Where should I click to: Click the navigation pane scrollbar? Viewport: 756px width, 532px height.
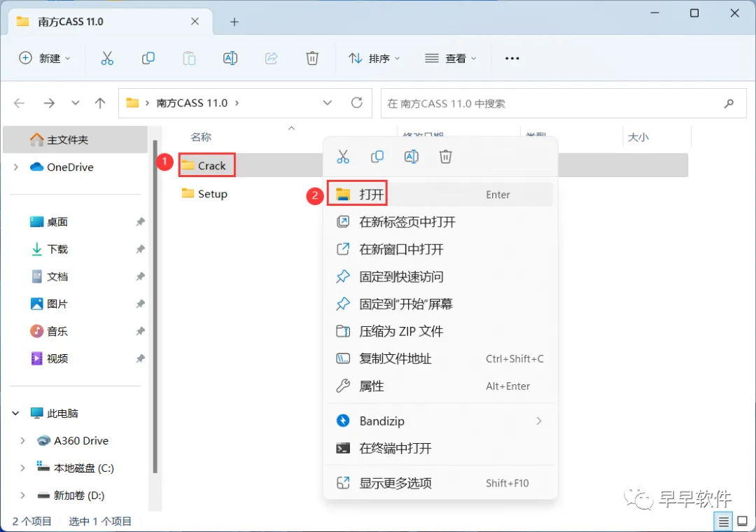pos(155,307)
